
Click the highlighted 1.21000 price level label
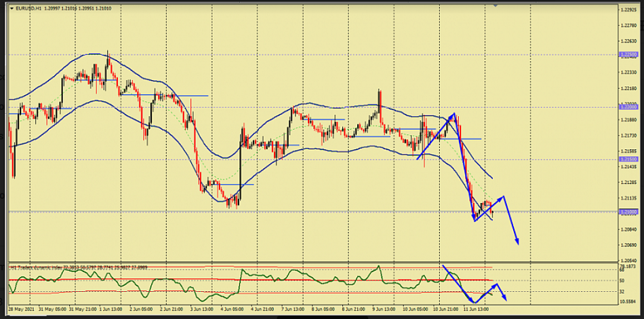(x=628, y=212)
